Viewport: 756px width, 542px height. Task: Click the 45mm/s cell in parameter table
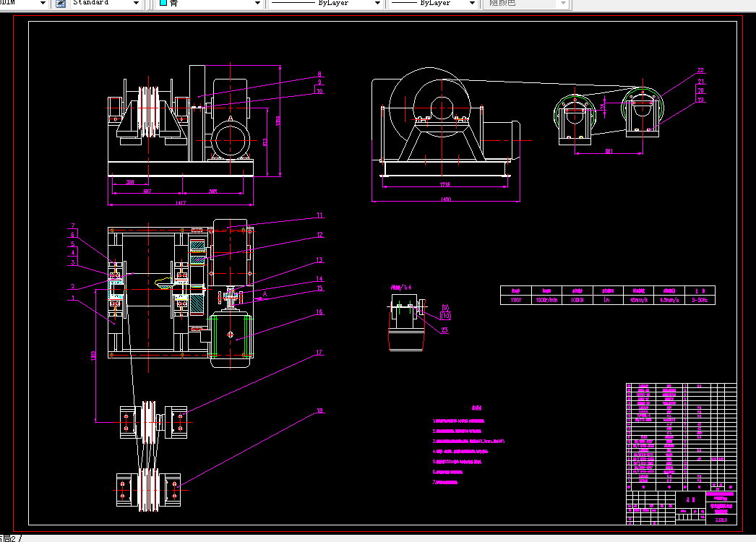(x=639, y=300)
